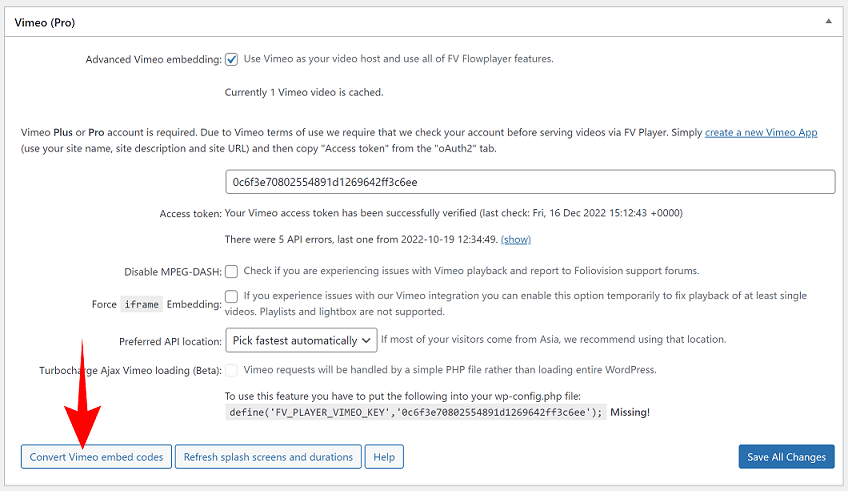Collapse the Vimeo (Pro) panel arrow
848x491 pixels.
[828, 22]
